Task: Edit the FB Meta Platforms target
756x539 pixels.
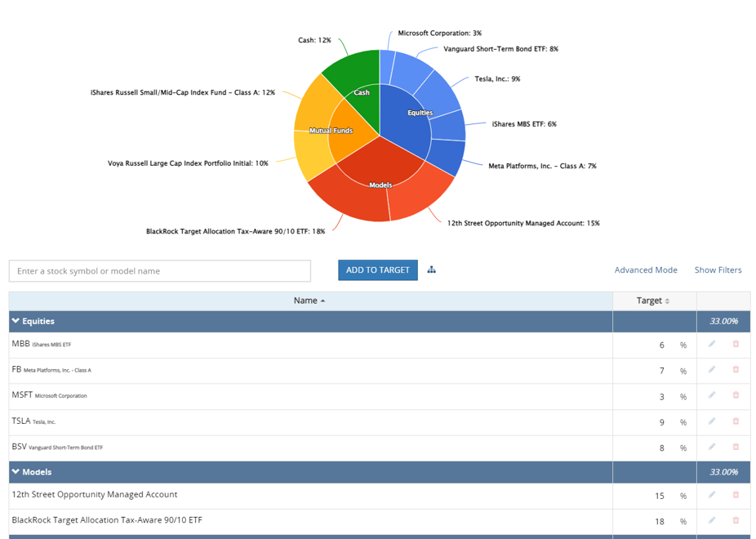Action: pyautogui.click(x=712, y=369)
